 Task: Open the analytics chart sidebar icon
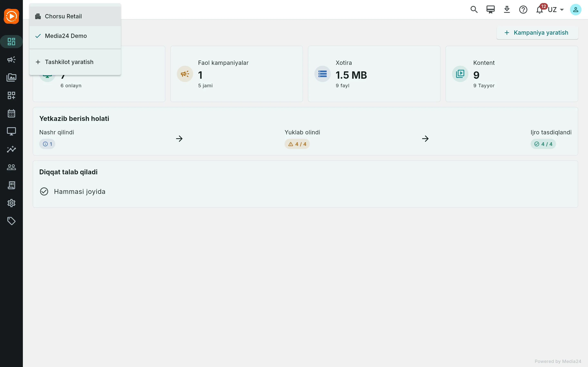tap(11, 149)
